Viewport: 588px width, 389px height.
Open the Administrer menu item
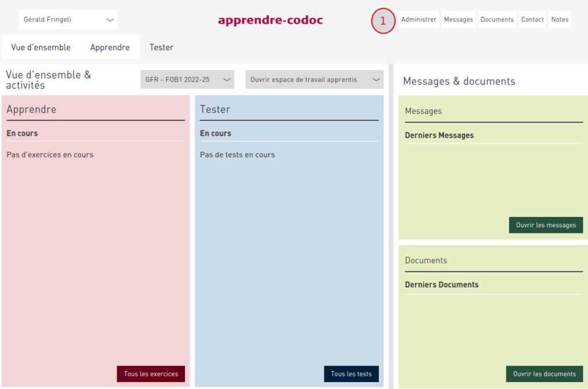419,20
